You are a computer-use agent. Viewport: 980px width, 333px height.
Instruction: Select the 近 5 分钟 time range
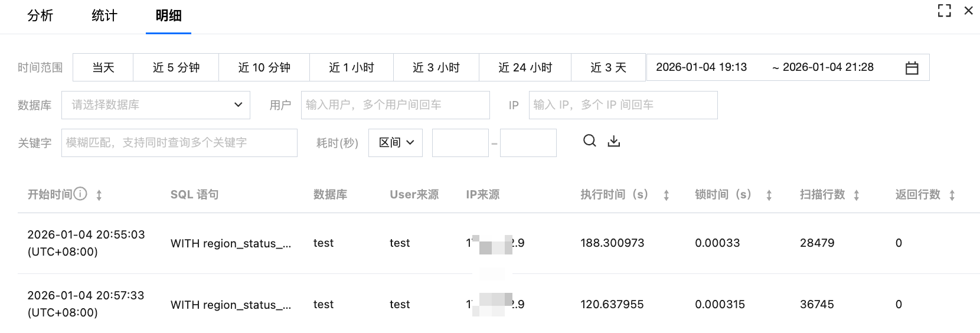tap(176, 68)
